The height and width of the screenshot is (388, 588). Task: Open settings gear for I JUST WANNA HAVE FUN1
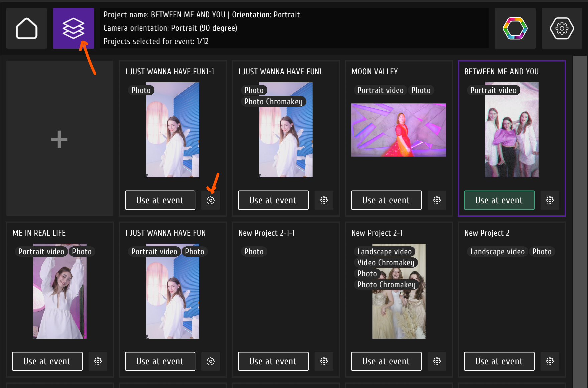(x=324, y=200)
